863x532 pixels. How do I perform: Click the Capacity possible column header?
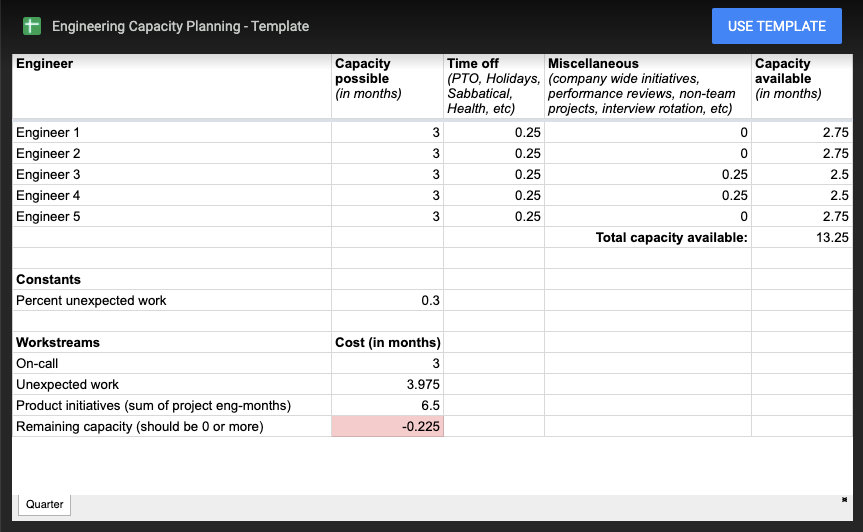[x=387, y=86]
